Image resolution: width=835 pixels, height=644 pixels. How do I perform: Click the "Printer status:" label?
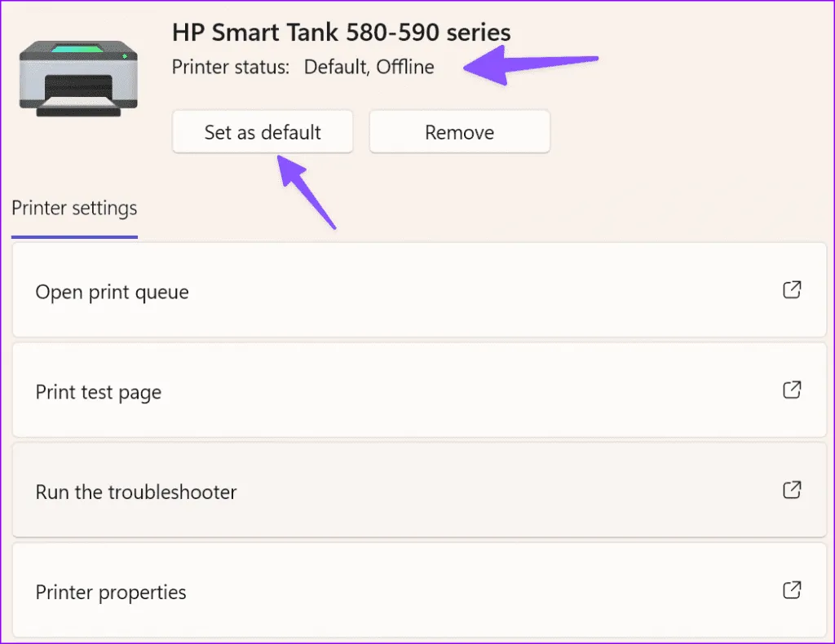(x=231, y=67)
